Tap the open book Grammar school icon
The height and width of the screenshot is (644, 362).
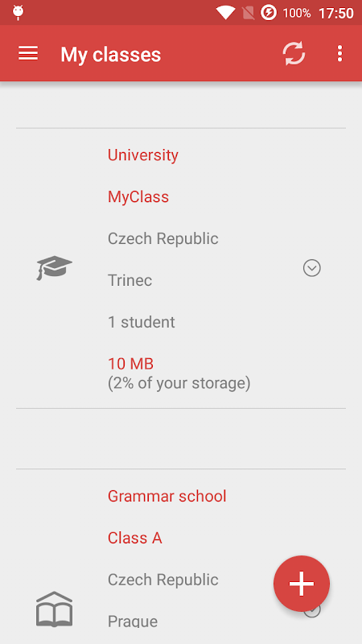click(x=54, y=609)
